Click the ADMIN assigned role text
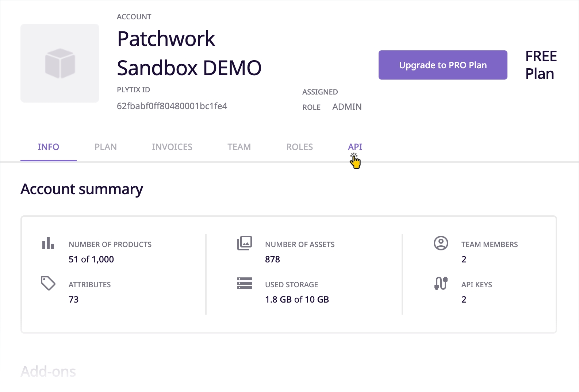Image resolution: width=579 pixels, height=392 pixels. click(347, 107)
